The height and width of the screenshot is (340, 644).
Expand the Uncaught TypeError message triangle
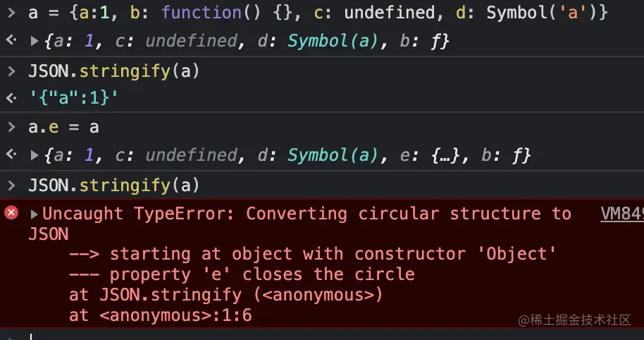(34, 214)
